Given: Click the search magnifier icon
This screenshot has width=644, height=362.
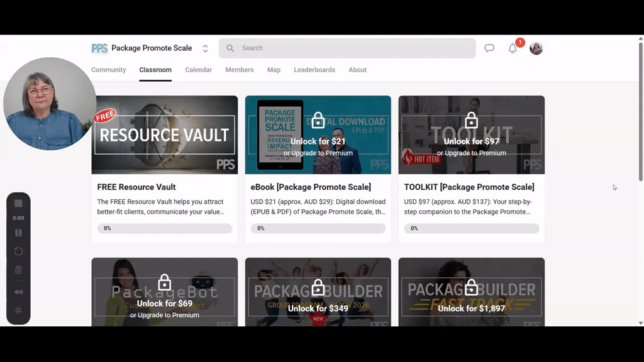Looking at the screenshot, I should (x=230, y=48).
